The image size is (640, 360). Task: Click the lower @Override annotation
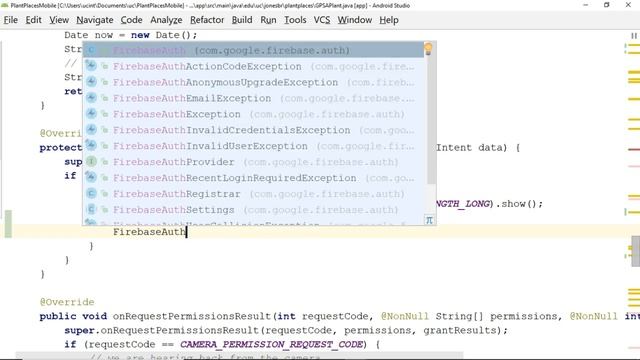pos(67,302)
